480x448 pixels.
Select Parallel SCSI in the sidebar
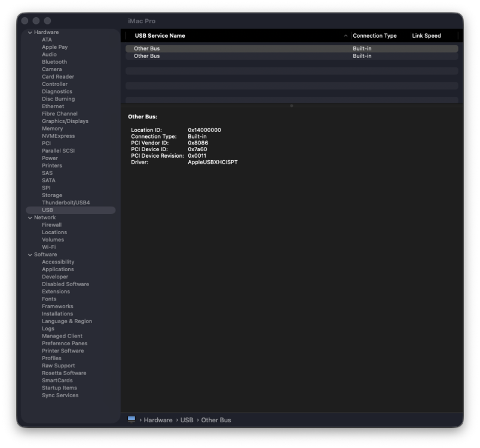58,151
